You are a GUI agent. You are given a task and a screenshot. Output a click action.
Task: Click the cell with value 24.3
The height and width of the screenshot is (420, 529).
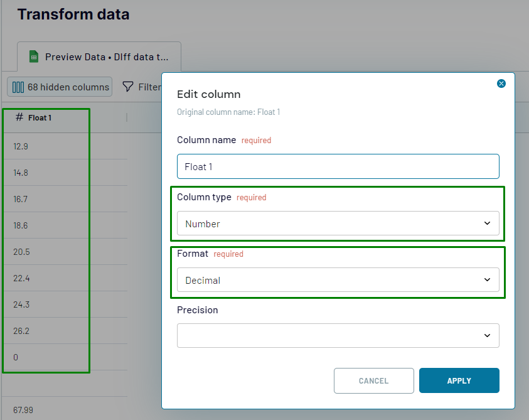click(21, 304)
